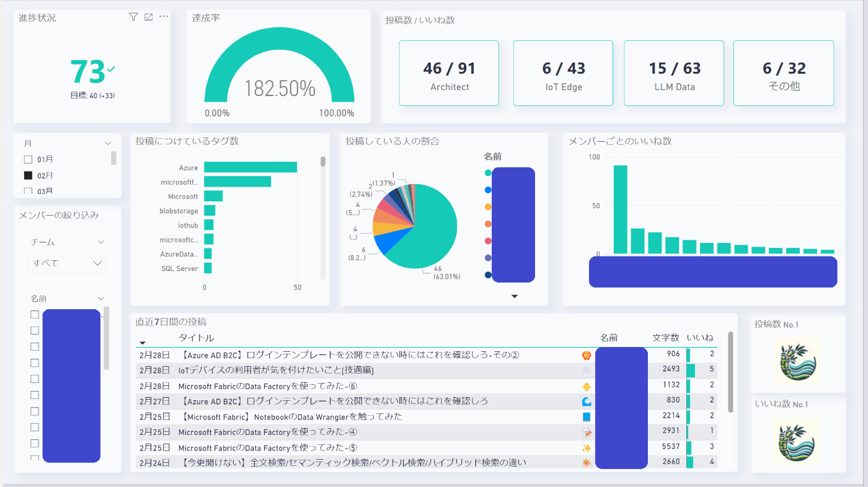The height and width of the screenshot is (487, 868).
Task: Expand the 月 slicer chevron
Action: [107, 143]
